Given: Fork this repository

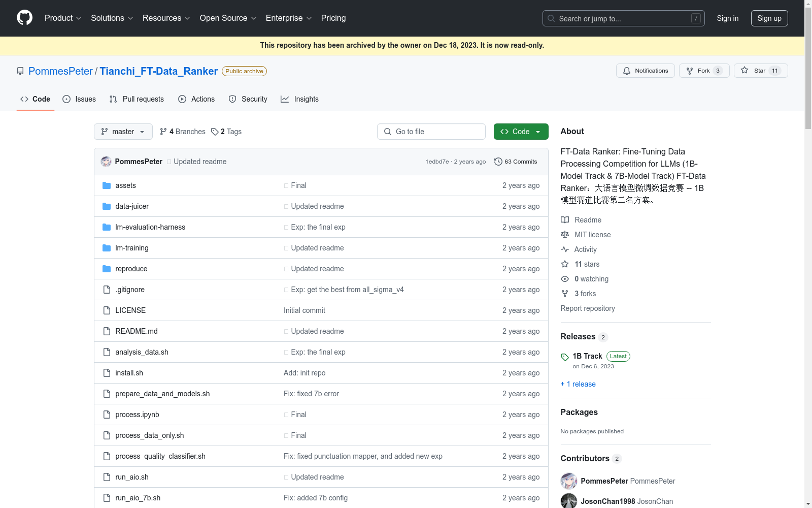Looking at the screenshot, I should 704,71.
